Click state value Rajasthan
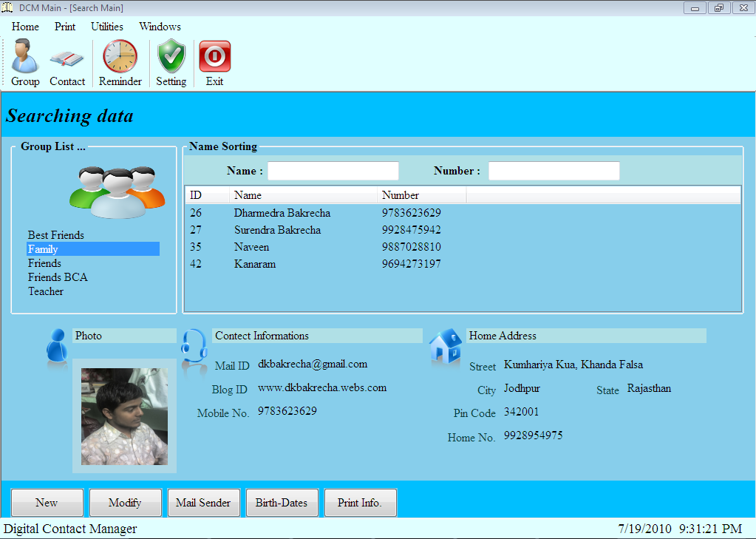The image size is (756, 539). click(649, 388)
